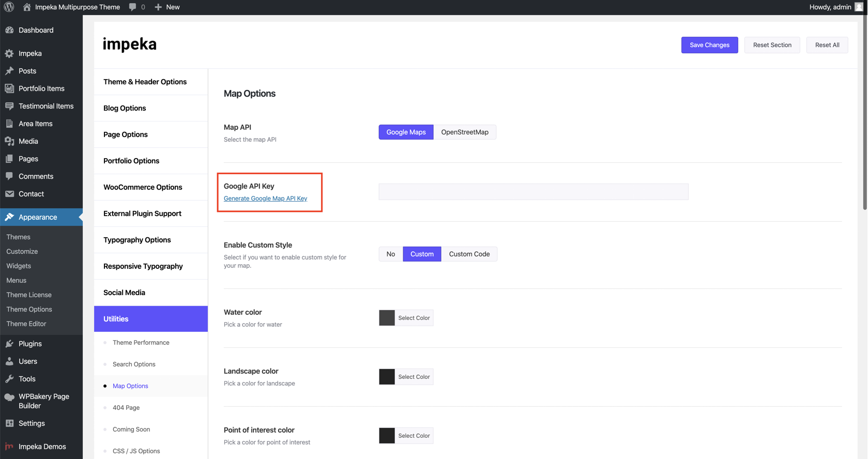Open Theme Options submenu item
This screenshot has height=459, width=868.
29,309
